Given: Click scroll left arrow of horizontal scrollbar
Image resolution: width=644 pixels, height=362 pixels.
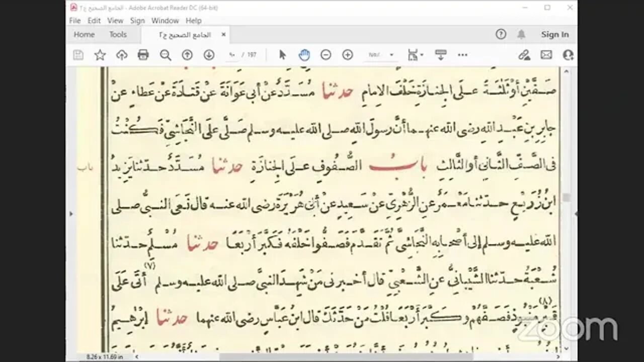Looking at the screenshot, I should pyautogui.click(x=137, y=356).
